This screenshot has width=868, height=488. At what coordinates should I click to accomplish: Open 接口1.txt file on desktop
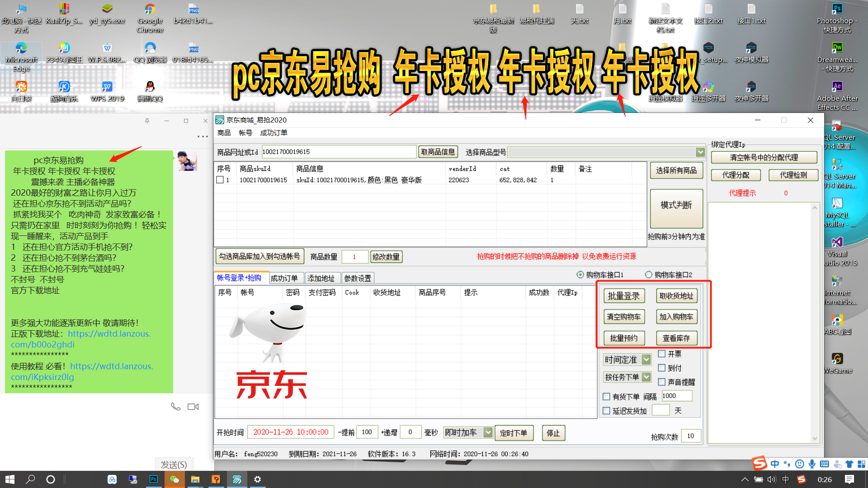coord(751,14)
